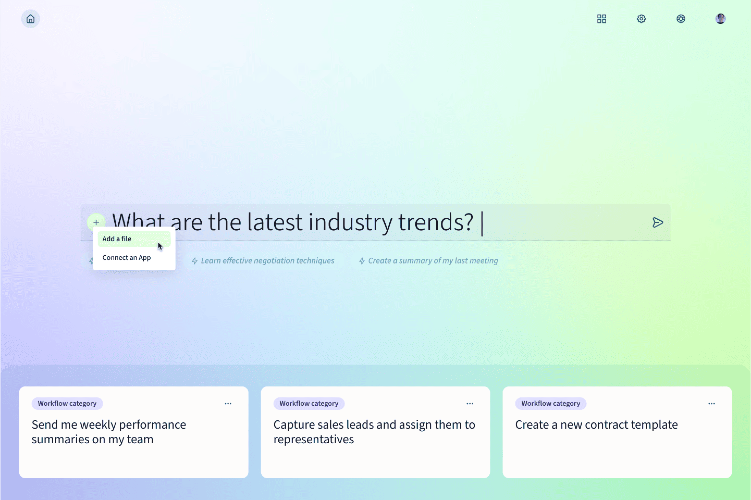Go to the home icon
The width and height of the screenshot is (751, 500).
click(x=30, y=19)
